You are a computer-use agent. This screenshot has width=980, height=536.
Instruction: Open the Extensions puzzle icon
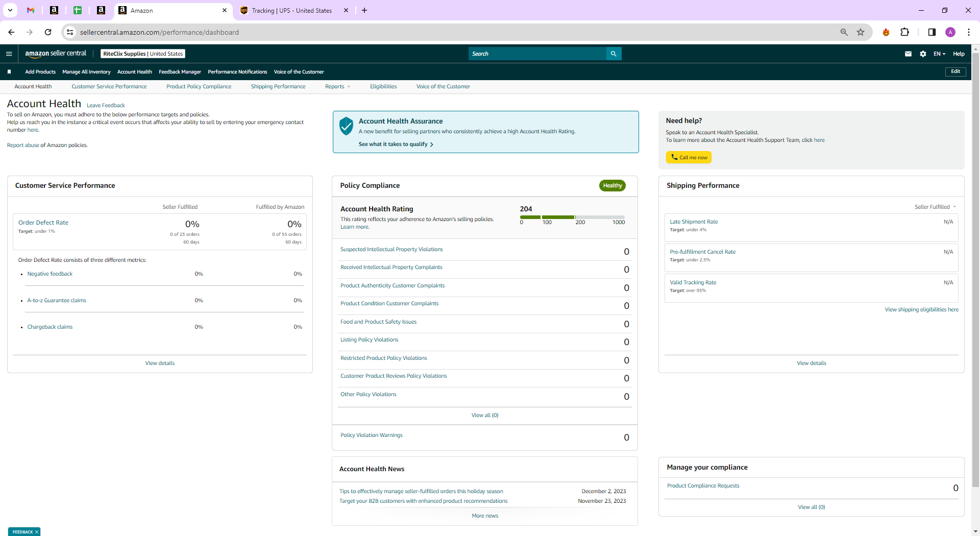tap(904, 32)
